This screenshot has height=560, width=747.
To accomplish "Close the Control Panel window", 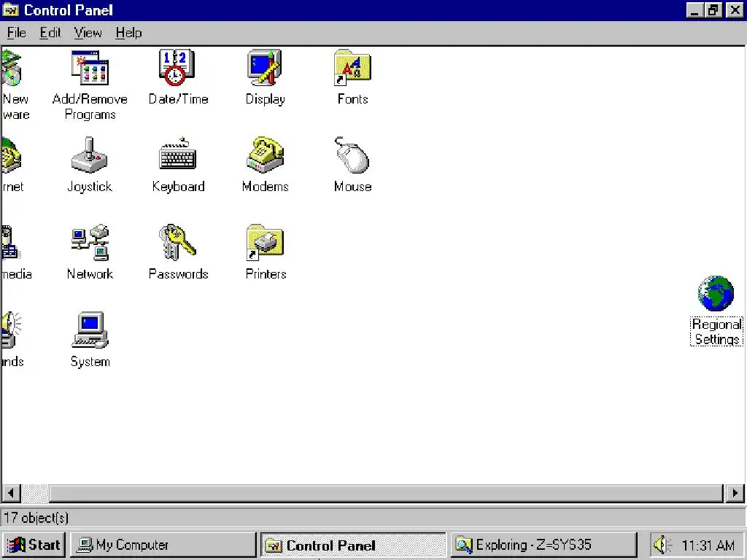I will [x=735, y=10].
